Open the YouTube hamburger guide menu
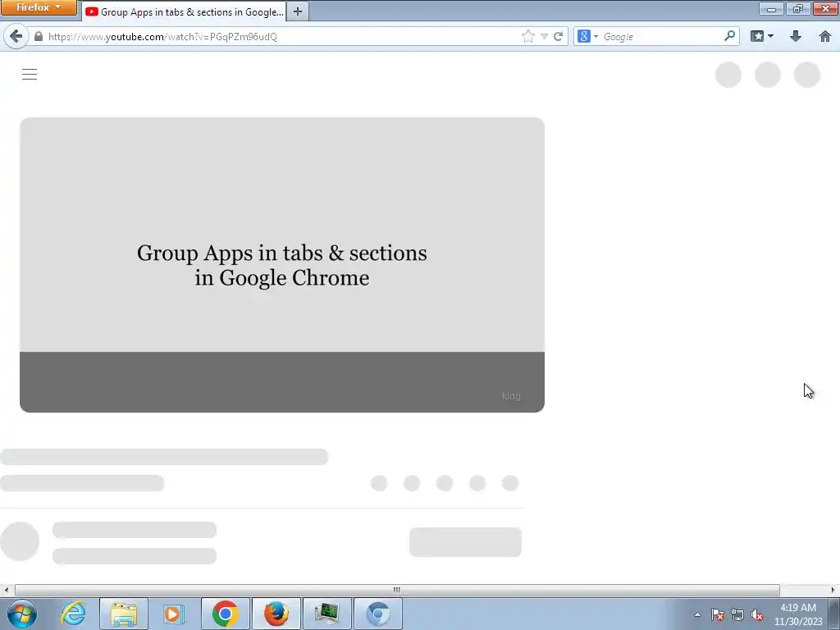840x630 pixels. point(30,74)
